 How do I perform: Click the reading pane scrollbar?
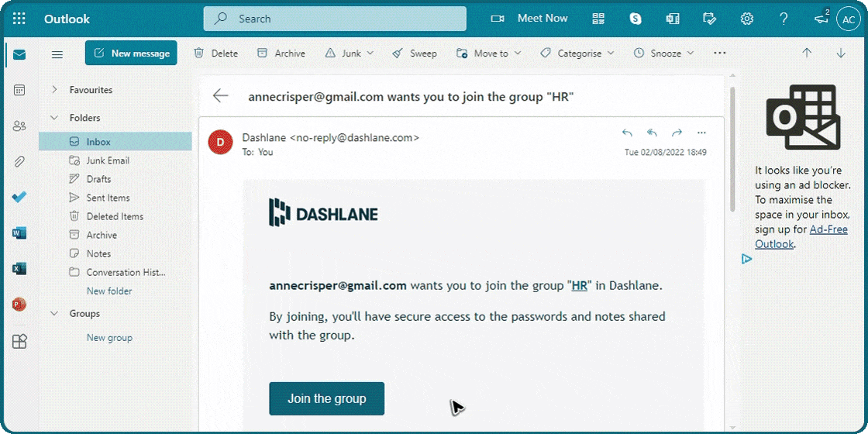point(732,150)
